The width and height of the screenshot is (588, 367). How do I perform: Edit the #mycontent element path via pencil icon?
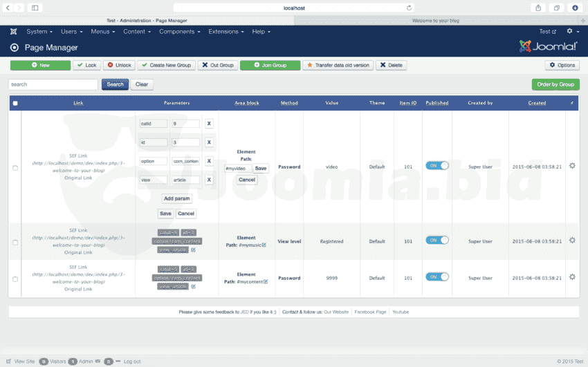point(265,282)
